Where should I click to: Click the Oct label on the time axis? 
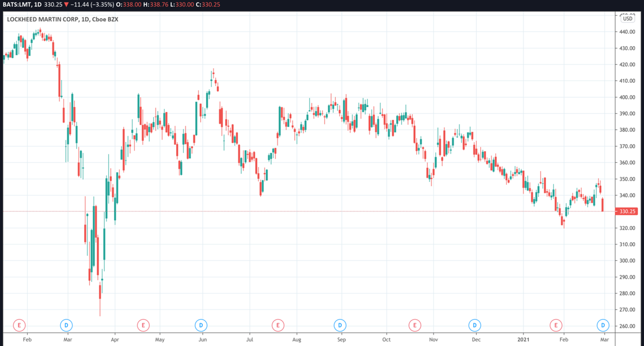pyautogui.click(x=386, y=339)
